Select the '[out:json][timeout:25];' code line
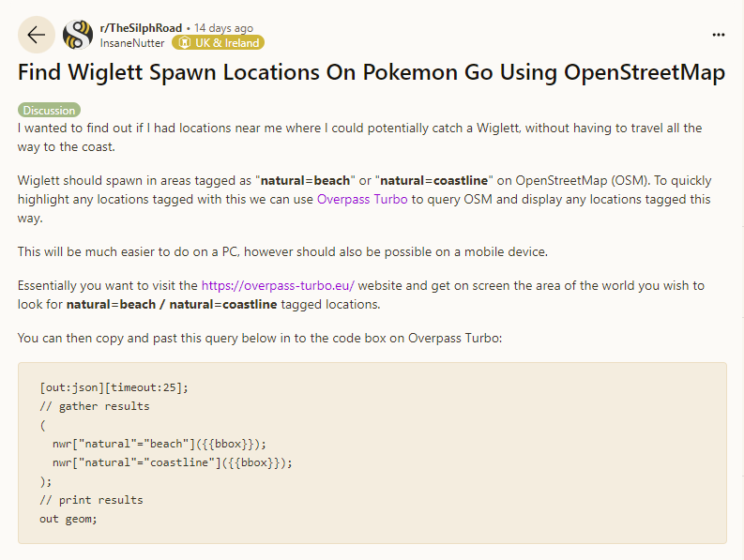 pos(114,387)
